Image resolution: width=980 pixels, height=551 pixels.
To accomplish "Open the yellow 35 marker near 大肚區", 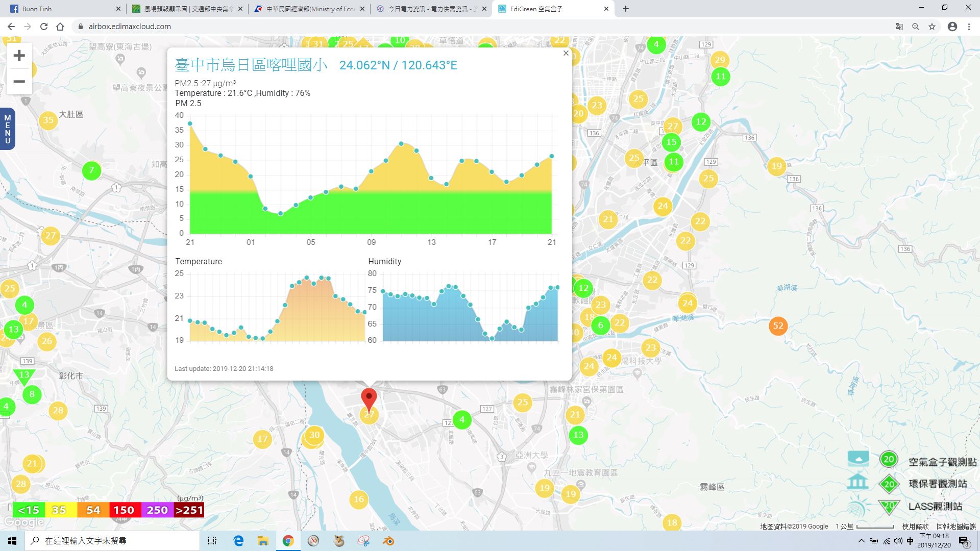I will click(48, 120).
